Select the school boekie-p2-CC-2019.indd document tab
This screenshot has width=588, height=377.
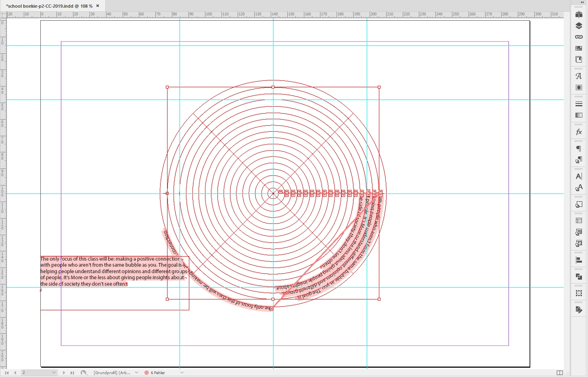(x=49, y=6)
